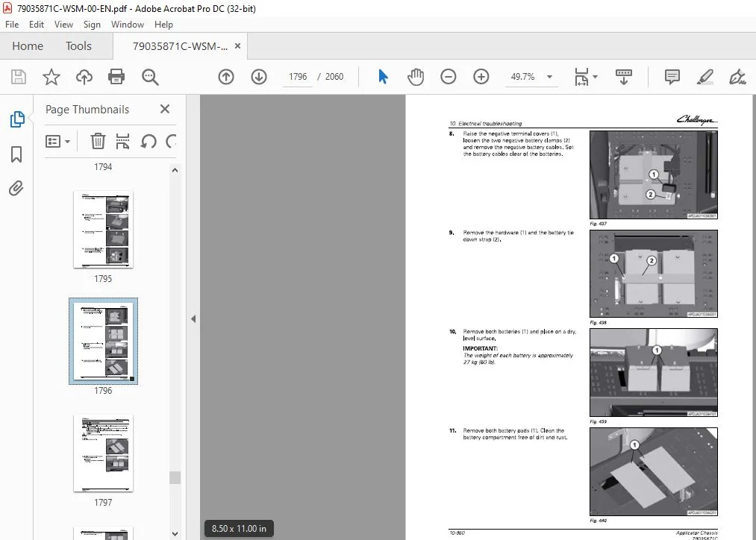Rotate page counterclockwise
756x540 pixels.
[x=149, y=141]
